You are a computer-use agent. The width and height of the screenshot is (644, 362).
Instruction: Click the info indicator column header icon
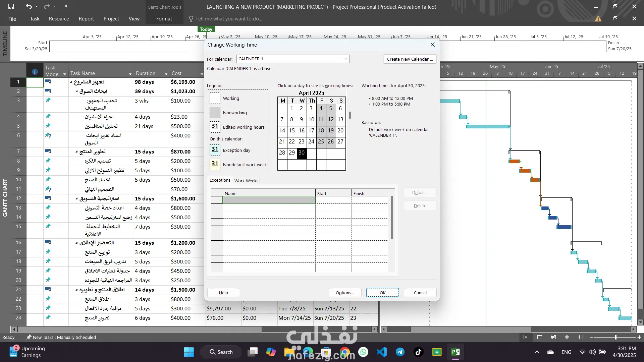tap(35, 72)
